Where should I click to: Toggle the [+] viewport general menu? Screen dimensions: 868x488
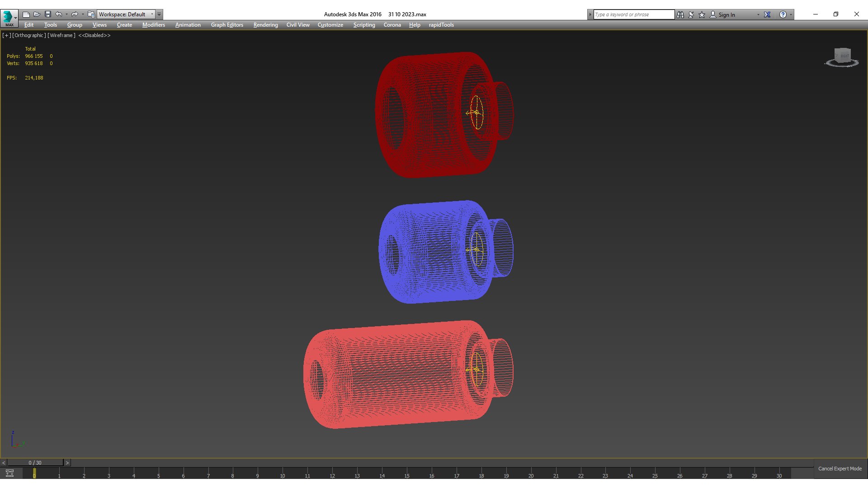[6, 35]
